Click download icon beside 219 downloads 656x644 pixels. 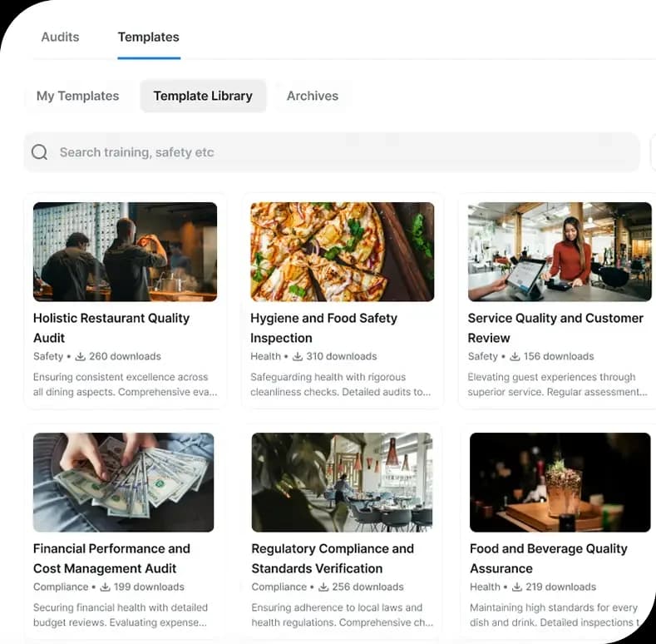[x=517, y=587]
